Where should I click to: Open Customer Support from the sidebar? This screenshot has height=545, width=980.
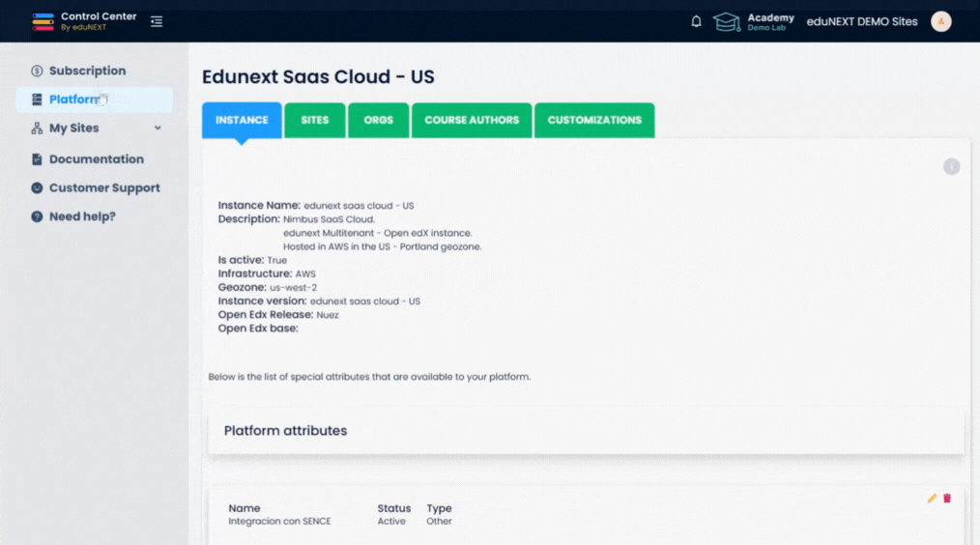point(104,188)
